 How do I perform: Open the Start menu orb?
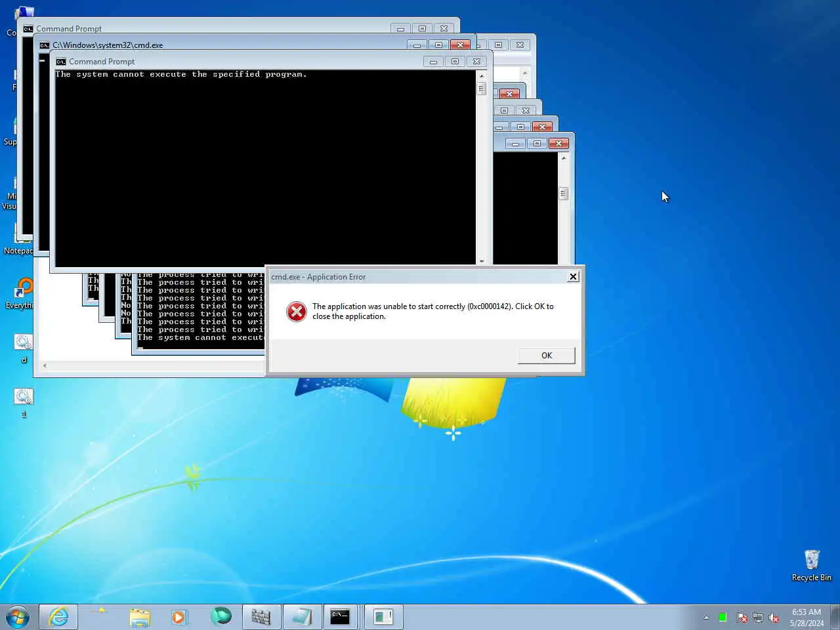pos(18,617)
